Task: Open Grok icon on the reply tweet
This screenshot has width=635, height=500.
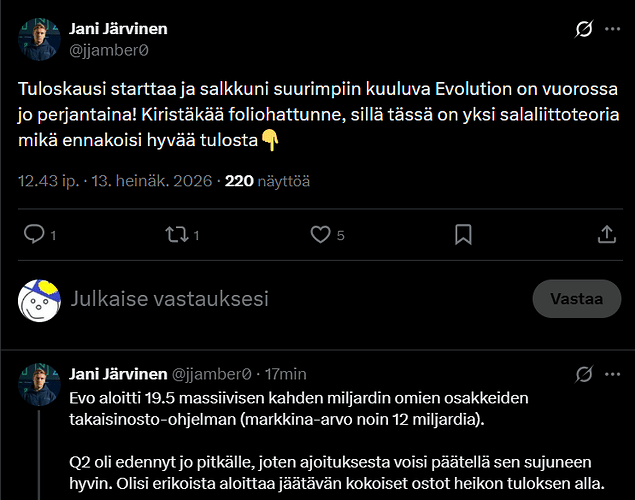Action: pos(584,374)
